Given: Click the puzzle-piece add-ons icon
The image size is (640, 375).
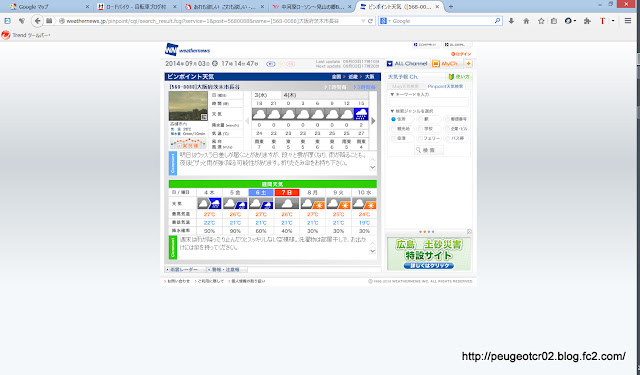Looking at the screenshot, I should (587, 21).
